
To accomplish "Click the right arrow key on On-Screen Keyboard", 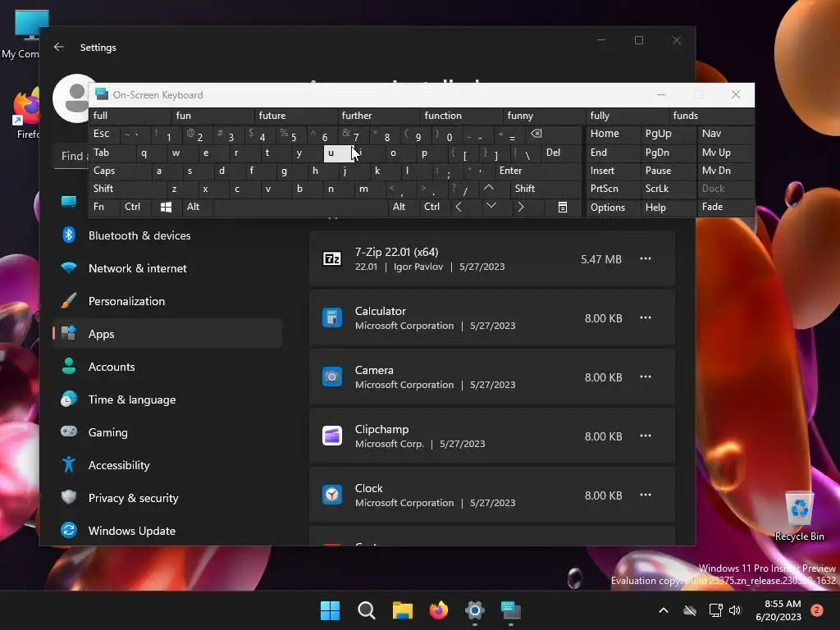I will (x=521, y=208).
